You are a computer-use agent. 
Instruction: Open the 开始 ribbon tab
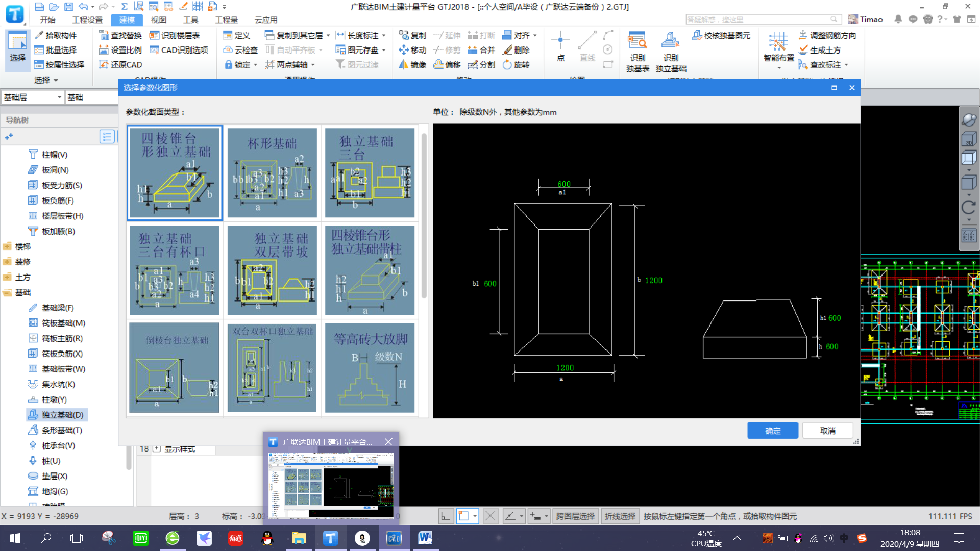pyautogui.click(x=47, y=20)
